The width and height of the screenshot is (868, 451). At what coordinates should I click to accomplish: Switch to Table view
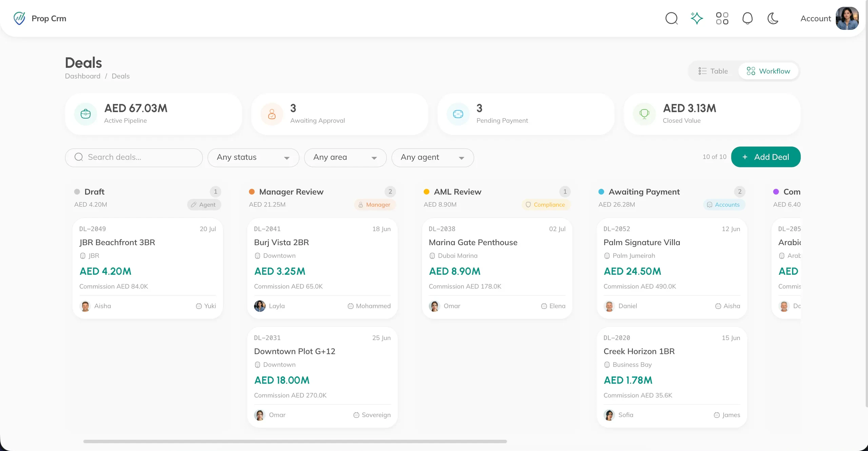tap(713, 71)
